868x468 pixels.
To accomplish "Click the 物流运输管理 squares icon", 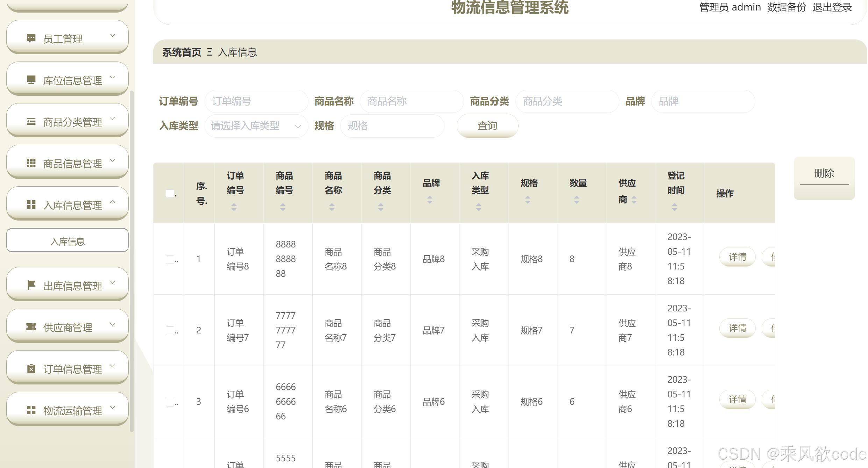I will (x=31, y=410).
